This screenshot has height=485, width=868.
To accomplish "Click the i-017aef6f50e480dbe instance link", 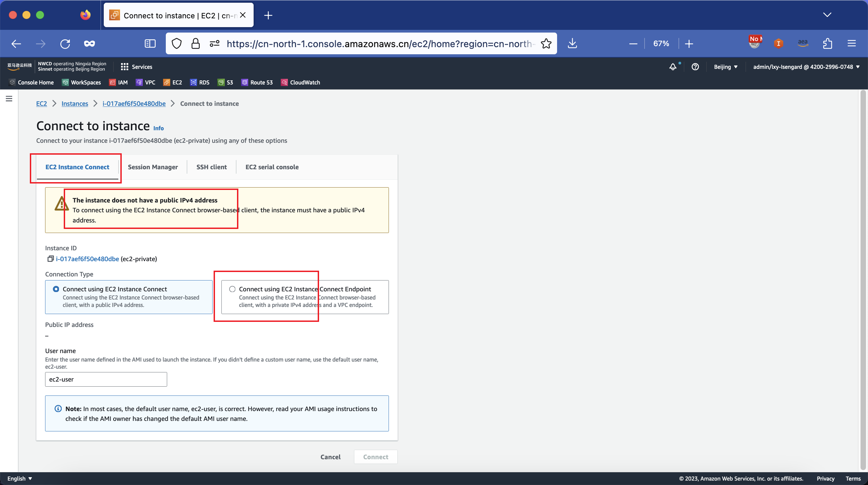I will pyautogui.click(x=134, y=103).
